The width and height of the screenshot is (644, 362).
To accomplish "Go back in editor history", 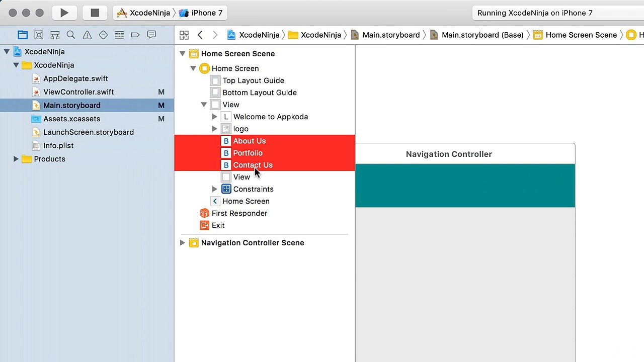I will click(x=200, y=35).
